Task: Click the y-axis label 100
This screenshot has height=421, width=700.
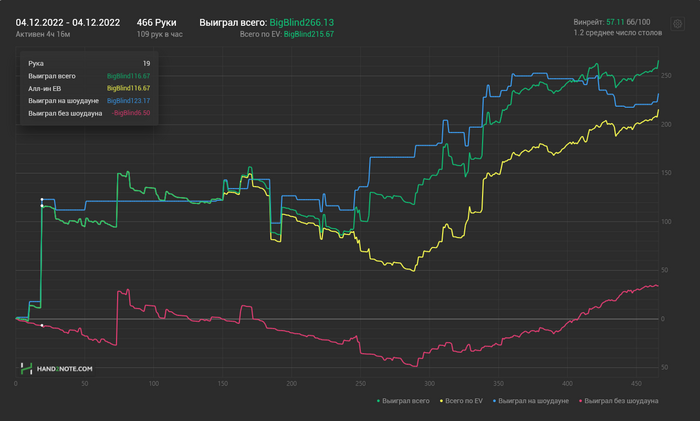Action: point(666,221)
